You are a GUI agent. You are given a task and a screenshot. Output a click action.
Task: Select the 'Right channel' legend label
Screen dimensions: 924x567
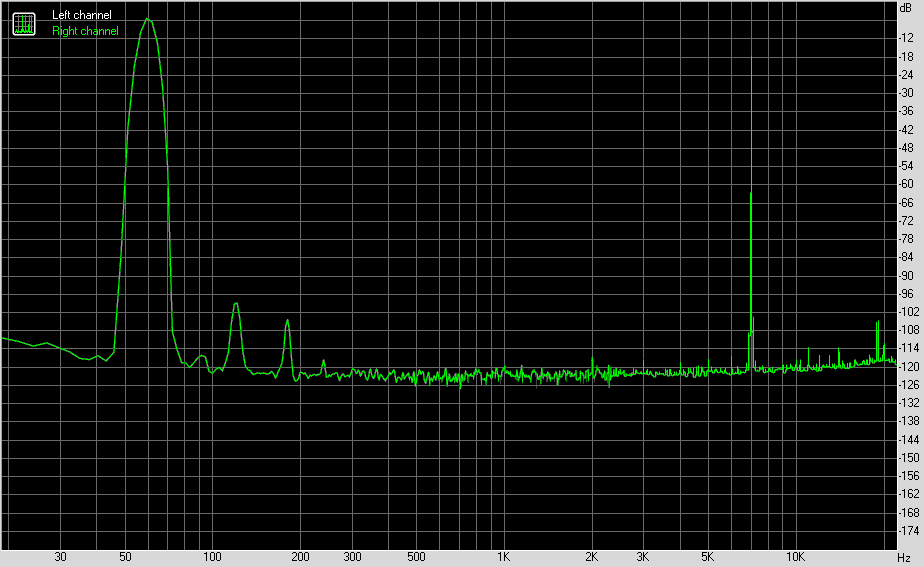(x=85, y=31)
